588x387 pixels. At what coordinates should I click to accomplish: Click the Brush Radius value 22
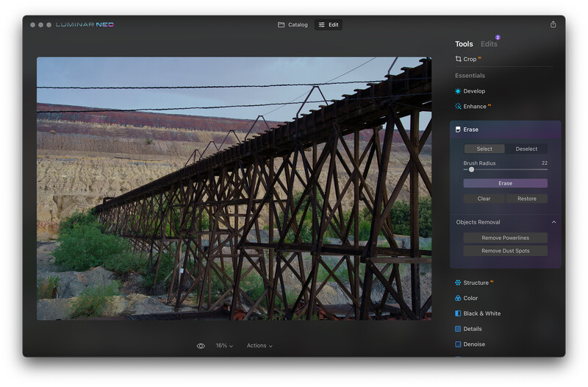tap(544, 163)
